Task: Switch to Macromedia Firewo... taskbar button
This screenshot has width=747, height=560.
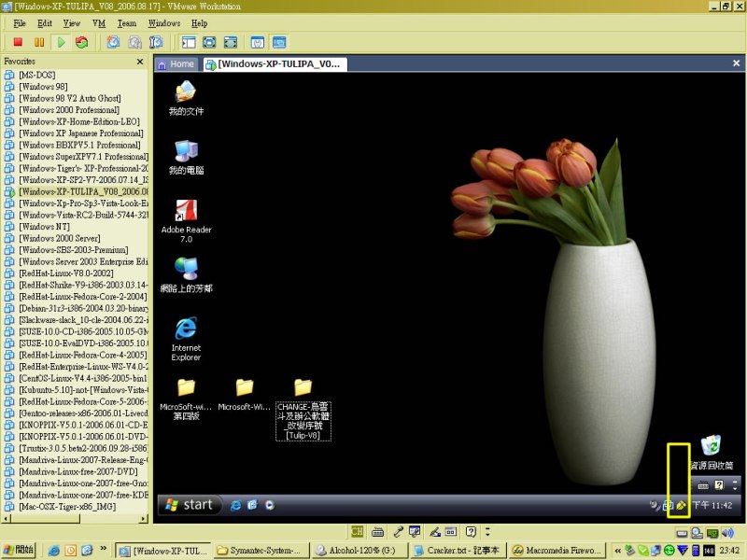Action: point(557,551)
